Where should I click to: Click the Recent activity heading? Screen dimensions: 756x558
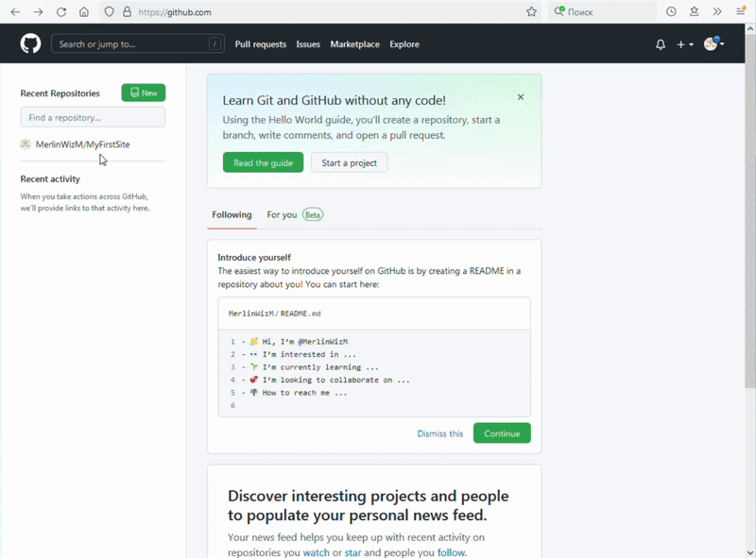(50, 178)
